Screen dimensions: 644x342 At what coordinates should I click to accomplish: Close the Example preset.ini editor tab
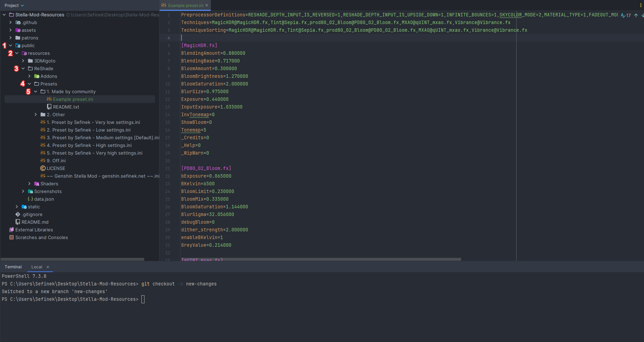tap(207, 5)
